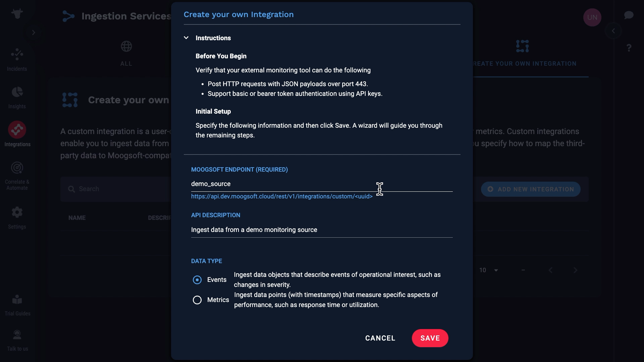Open Settings gear in sidebar
644x362 pixels.
pyautogui.click(x=17, y=217)
